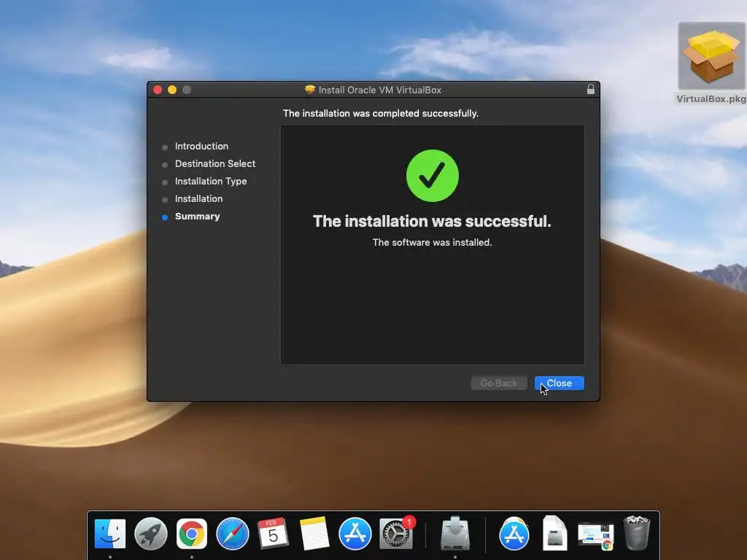This screenshot has height=560, width=747.
Task: Click "The software was installed." text
Action: pos(432,242)
